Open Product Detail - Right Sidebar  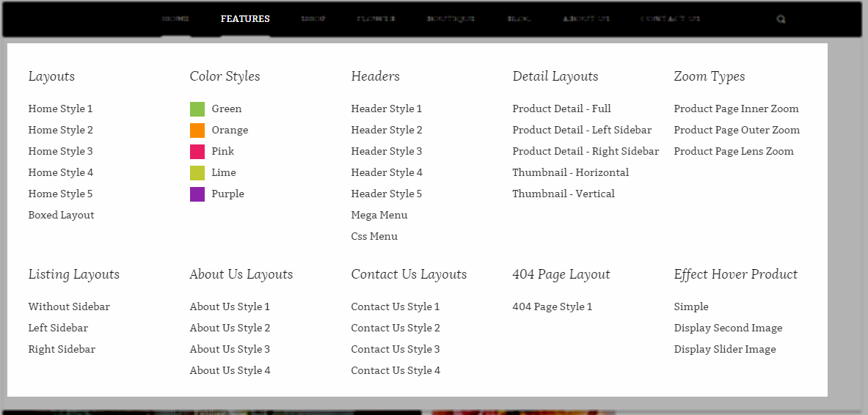click(x=586, y=151)
